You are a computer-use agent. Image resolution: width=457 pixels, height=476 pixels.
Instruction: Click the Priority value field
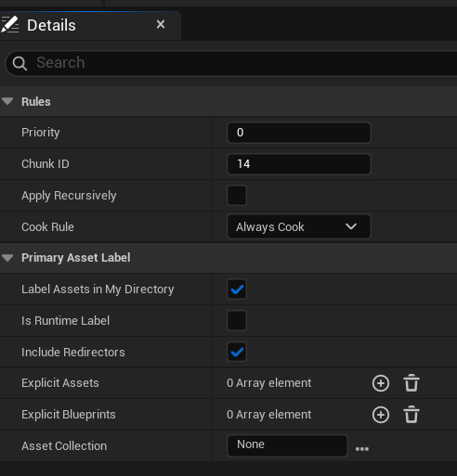[x=299, y=133]
